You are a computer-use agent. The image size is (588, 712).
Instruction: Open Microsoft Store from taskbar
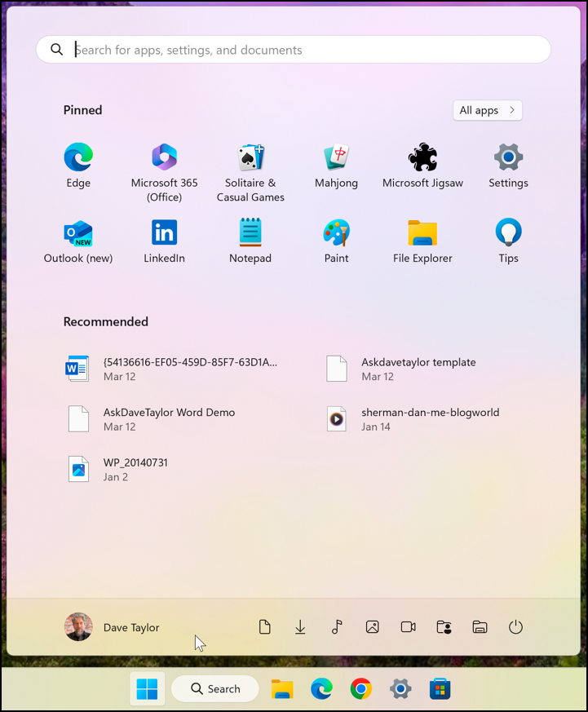(x=440, y=689)
